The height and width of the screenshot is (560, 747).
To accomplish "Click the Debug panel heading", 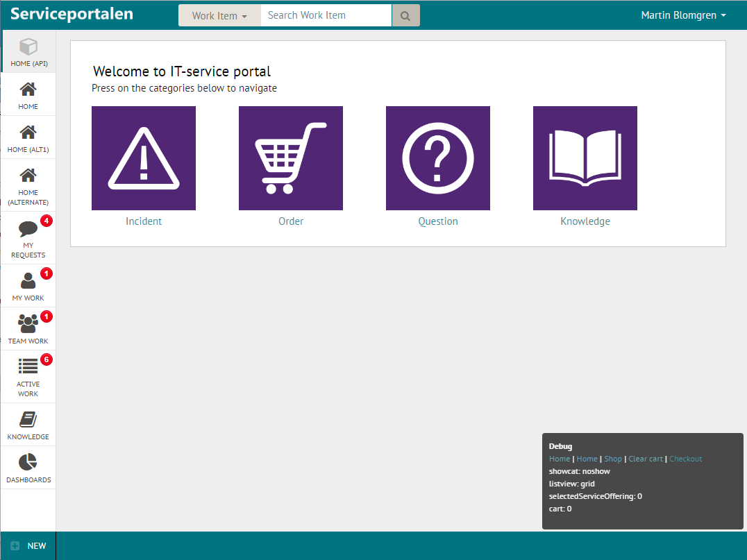I will [560, 446].
